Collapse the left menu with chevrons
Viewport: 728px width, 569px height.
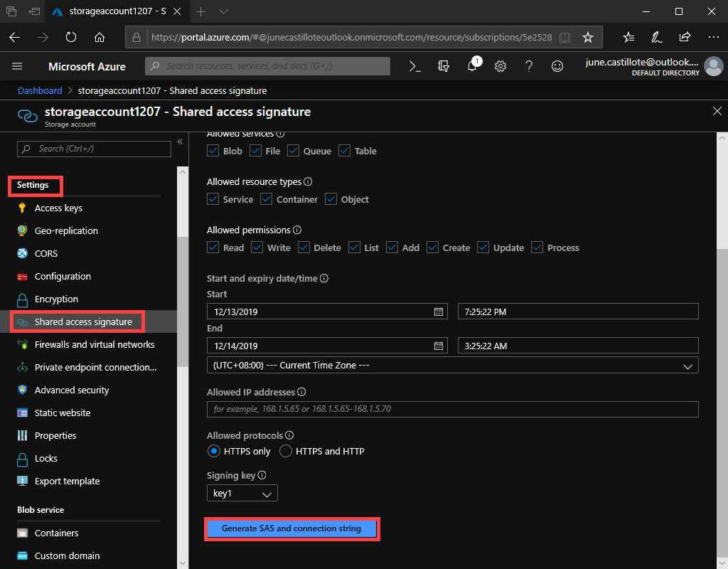point(180,142)
